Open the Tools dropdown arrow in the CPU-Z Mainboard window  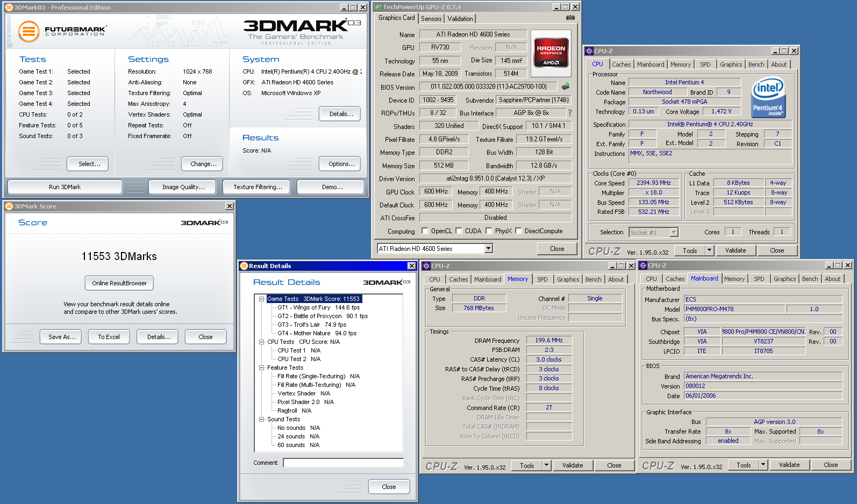[x=763, y=465]
